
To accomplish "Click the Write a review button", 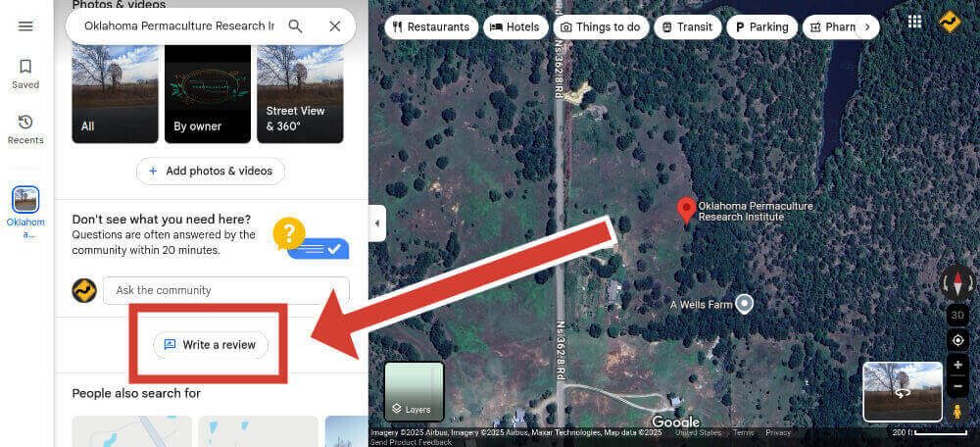I will point(210,345).
